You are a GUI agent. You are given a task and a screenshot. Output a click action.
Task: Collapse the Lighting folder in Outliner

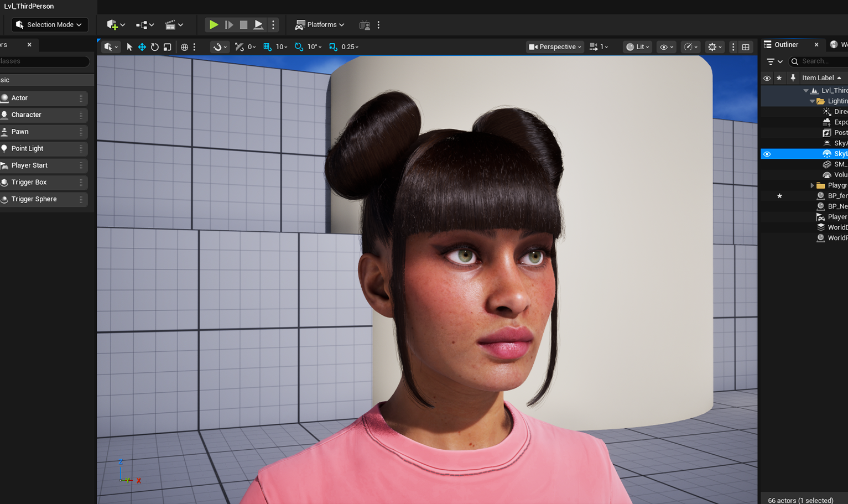(812, 101)
